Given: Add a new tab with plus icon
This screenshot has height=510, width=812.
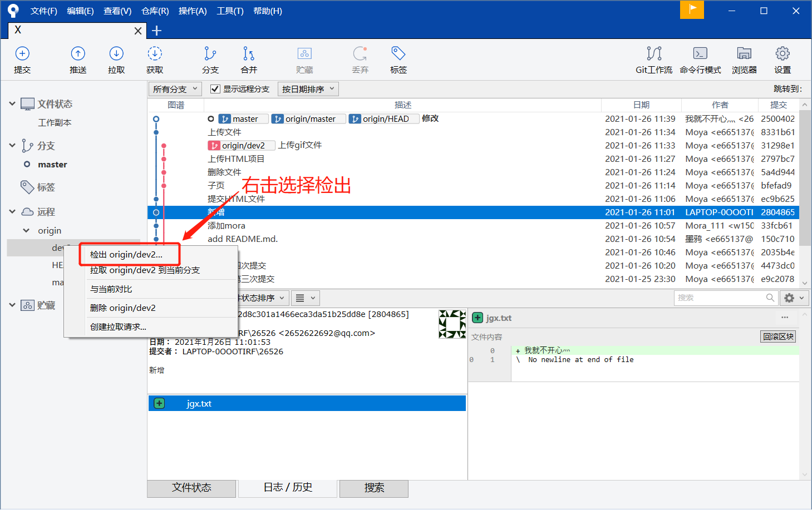Looking at the screenshot, I should click(x=156, y=31).
